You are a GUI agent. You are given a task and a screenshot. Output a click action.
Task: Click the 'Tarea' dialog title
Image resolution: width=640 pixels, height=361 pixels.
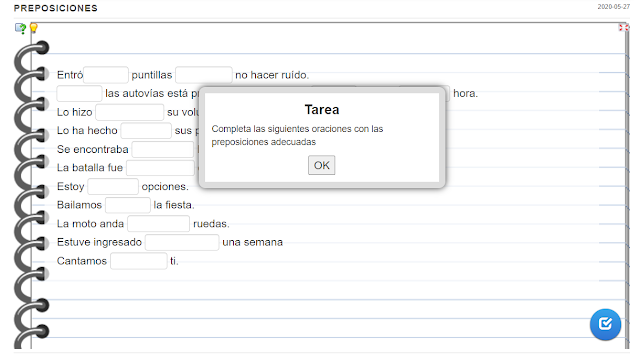point(322,109)
